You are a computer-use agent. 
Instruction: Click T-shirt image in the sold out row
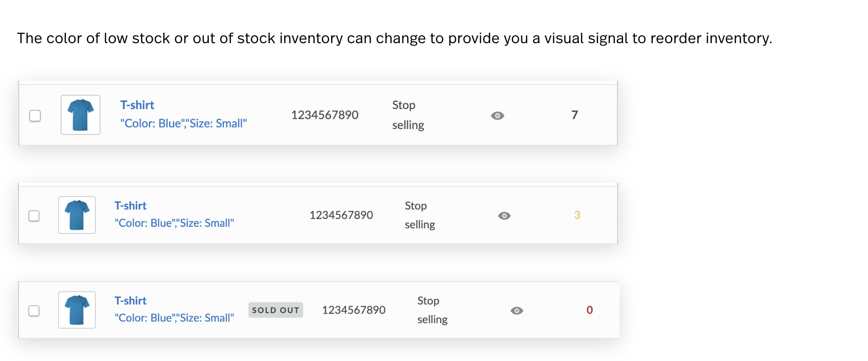tap(77, 310)
